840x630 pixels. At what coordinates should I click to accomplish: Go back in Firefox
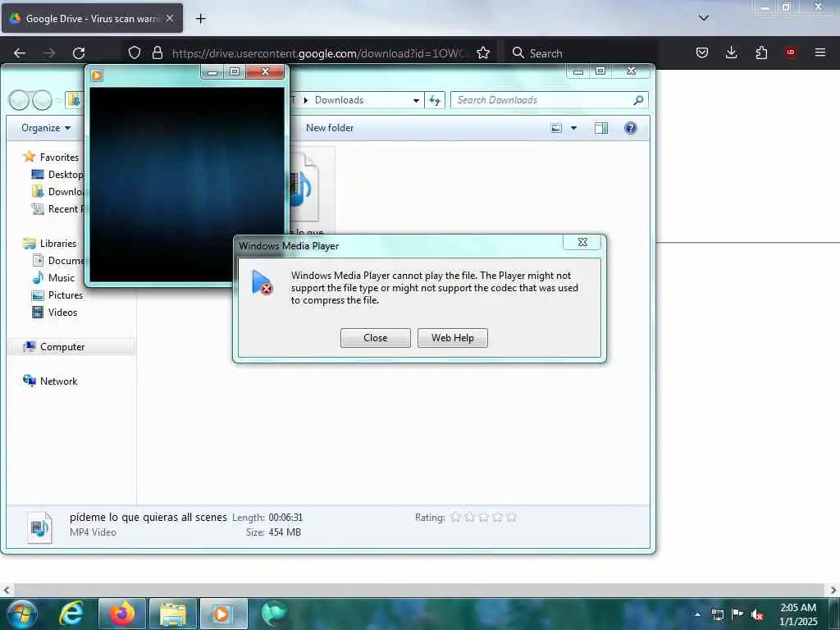click(20, 52)
